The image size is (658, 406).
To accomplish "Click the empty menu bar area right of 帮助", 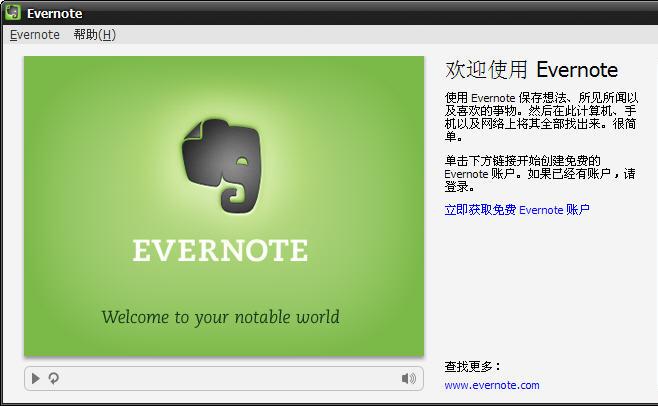I will (x=380, y=34).
